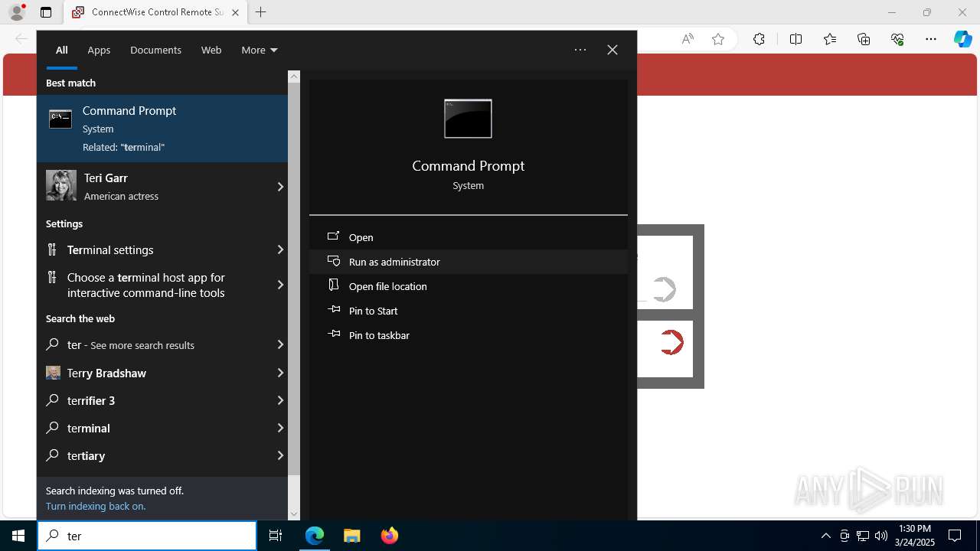
Task: Select 'terminal' web suggestion
Action: [x=162, y=428]
